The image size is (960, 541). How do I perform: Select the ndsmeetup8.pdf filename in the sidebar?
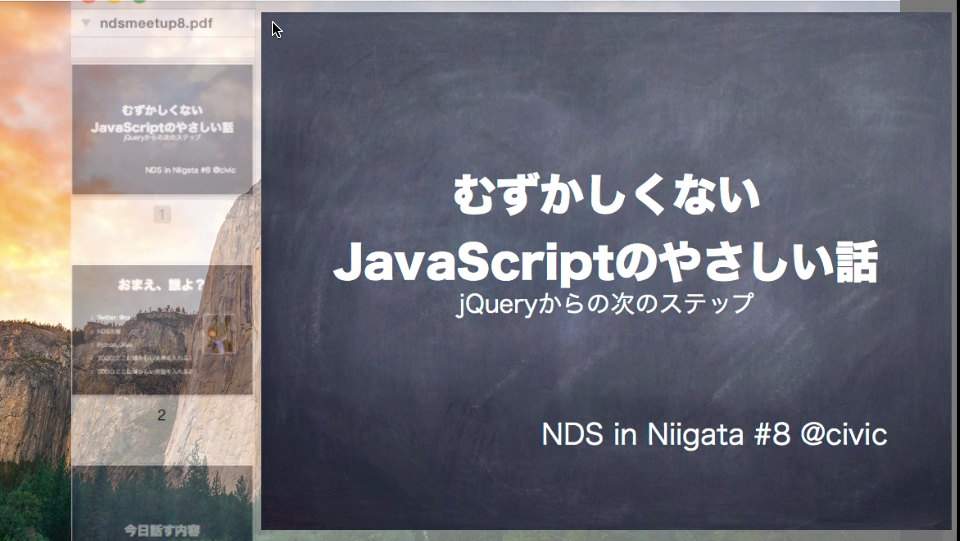(x=156, y=23)
